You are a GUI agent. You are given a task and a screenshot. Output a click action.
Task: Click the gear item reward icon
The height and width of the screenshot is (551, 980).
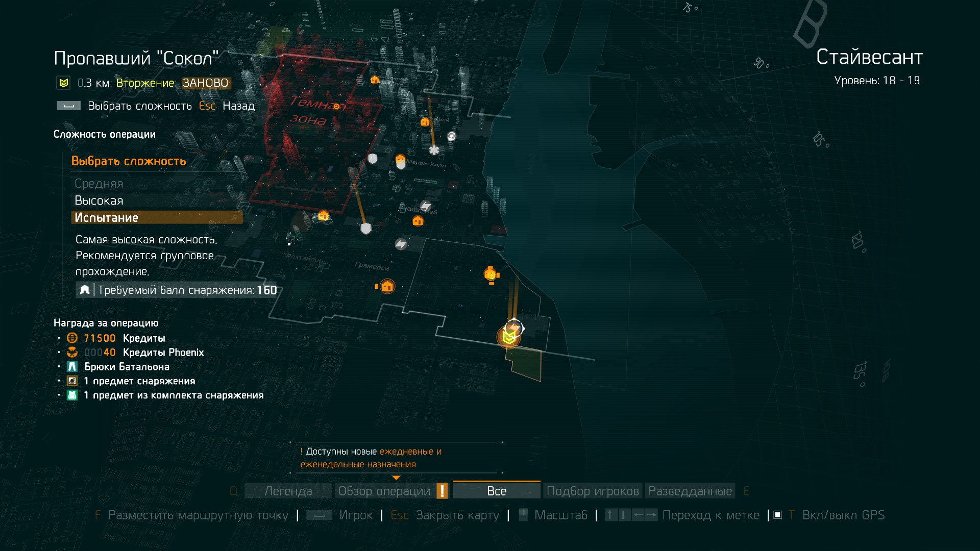pos(72,381)
